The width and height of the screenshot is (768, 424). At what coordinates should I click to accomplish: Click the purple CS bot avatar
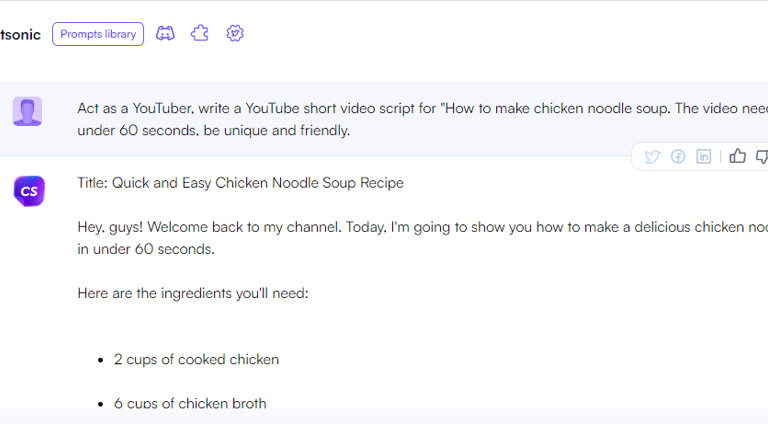[x=28, y=189]
